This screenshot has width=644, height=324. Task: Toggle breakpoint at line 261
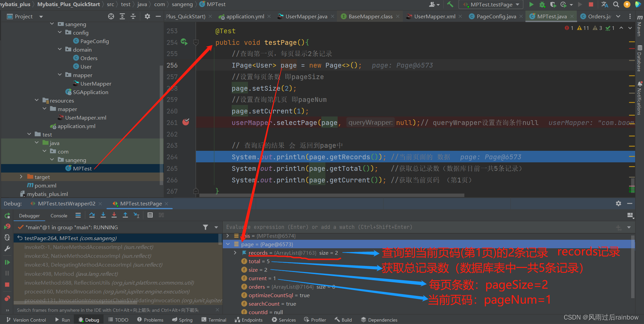(186, 122)
